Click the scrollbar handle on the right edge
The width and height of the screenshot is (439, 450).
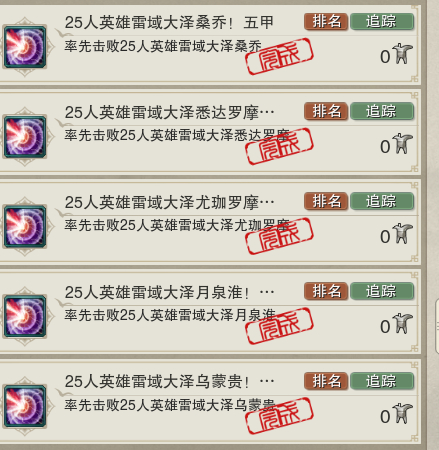[x=437, y=326]
